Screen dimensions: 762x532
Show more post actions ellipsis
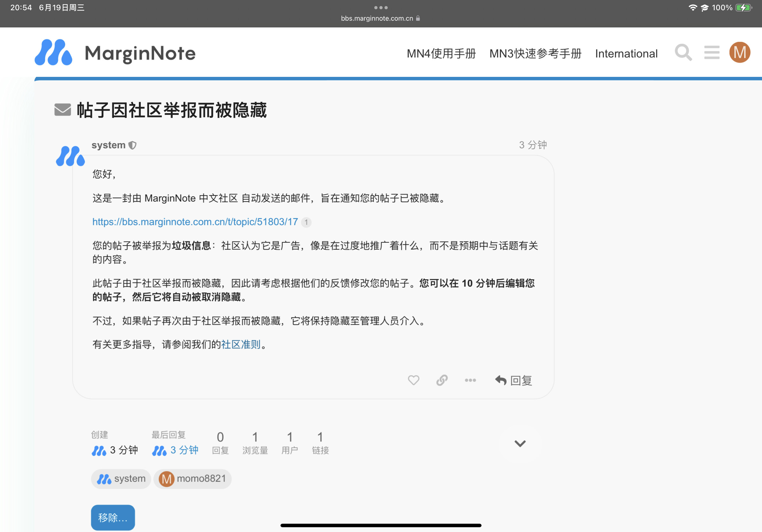click(470, 380)
